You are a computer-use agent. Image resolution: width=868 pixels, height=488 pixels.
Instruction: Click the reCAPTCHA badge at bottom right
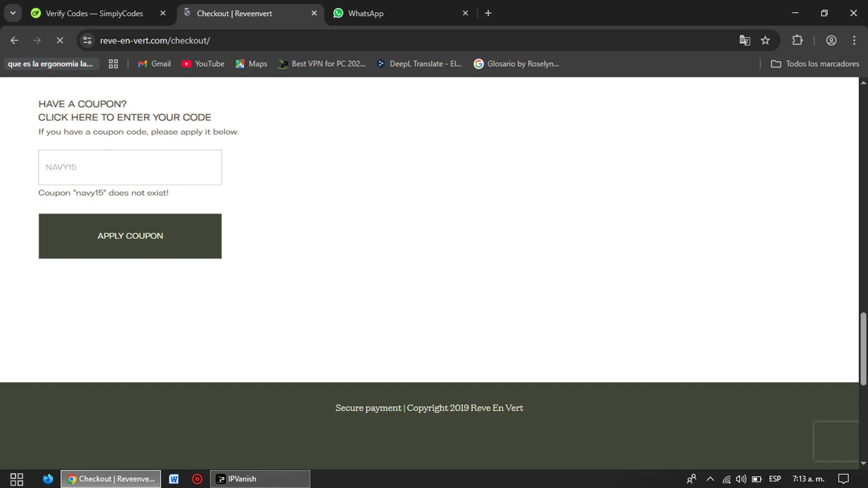click(x=836, y=441)
